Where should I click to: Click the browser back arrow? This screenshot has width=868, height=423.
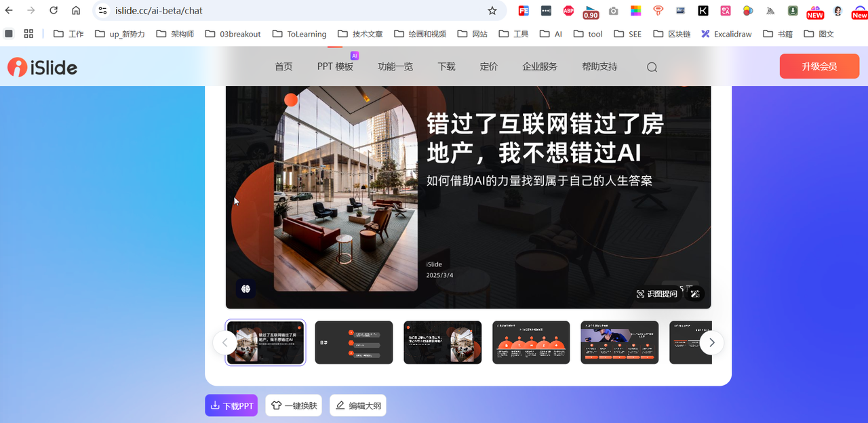click(x=9, y=11)
